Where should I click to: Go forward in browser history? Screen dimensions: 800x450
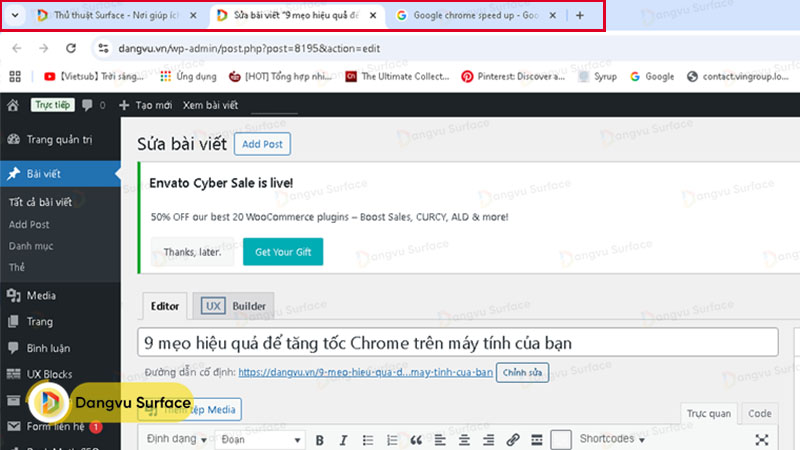point(44,48)
